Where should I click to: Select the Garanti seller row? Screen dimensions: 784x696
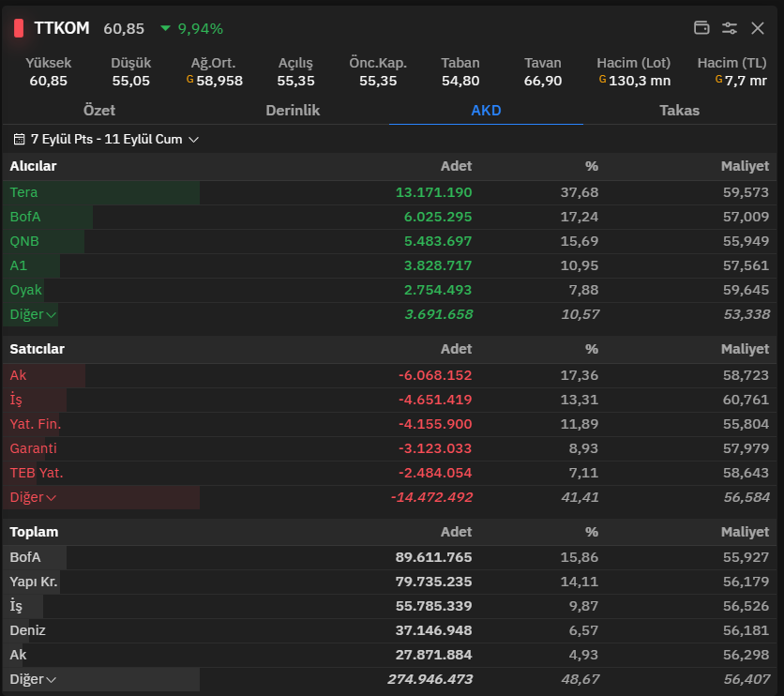point(389,448)
